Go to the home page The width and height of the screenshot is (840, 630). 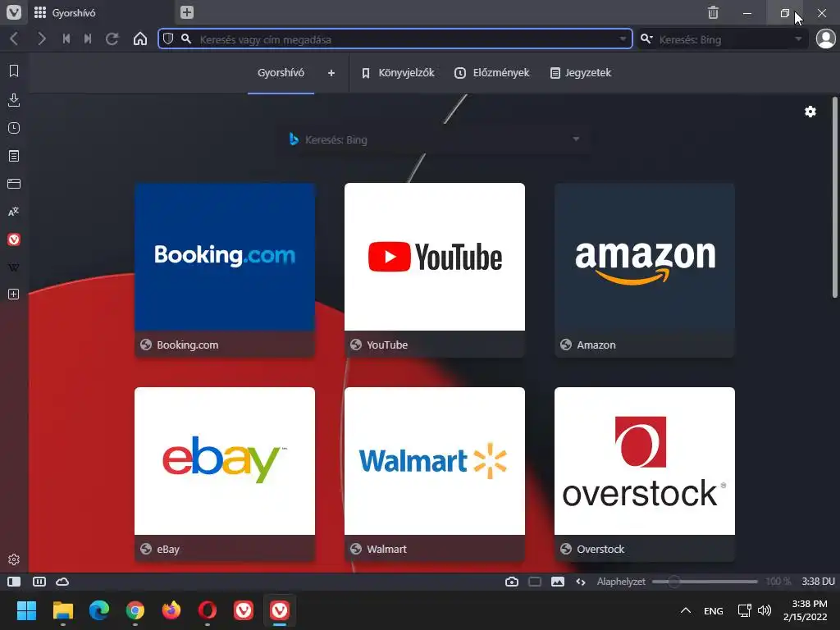point(140,39)
